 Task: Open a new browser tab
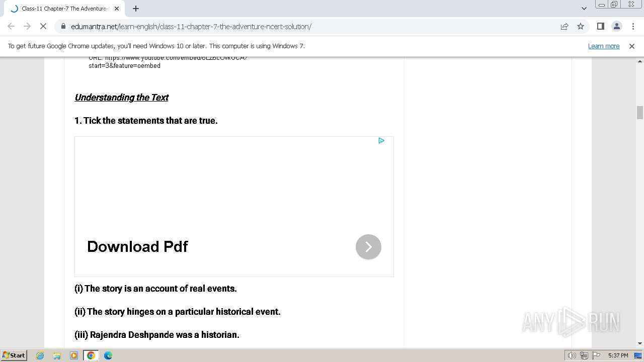tap(136, 9)
